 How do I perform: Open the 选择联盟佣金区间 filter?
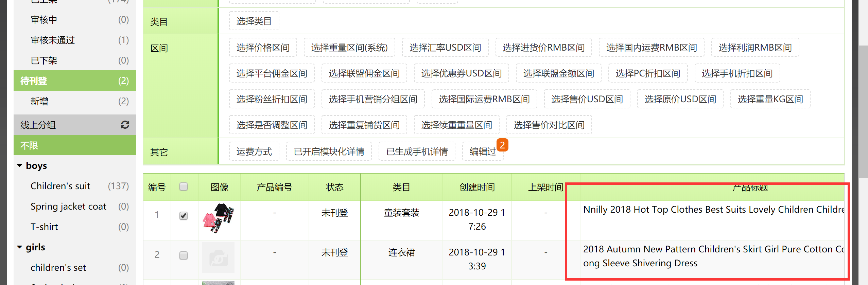[x=364, y=73]
